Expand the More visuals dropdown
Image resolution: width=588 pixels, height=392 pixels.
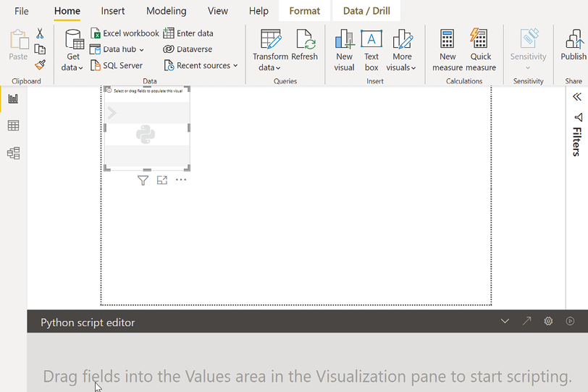[401, 51]
